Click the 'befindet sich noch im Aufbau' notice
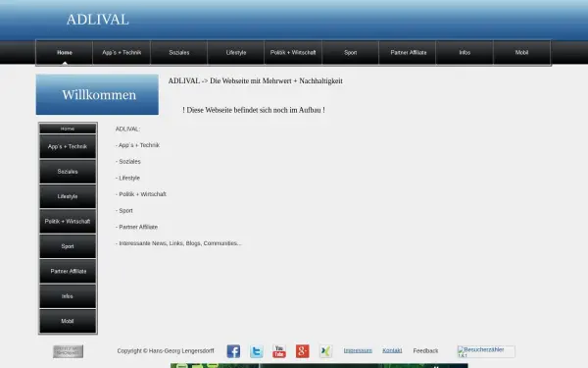Image resolution: width=588 pixels, height=368 pixels. [254, 110]
